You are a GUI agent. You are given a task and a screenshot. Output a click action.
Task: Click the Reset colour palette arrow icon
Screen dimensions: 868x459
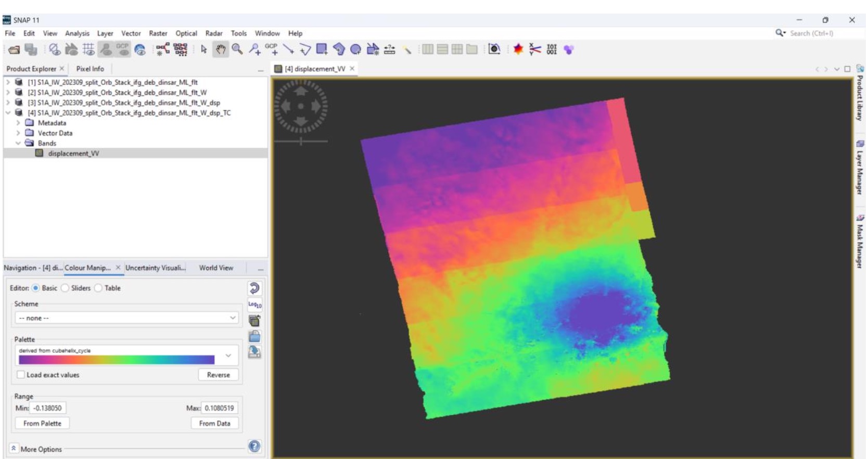(x=254, y=288)
